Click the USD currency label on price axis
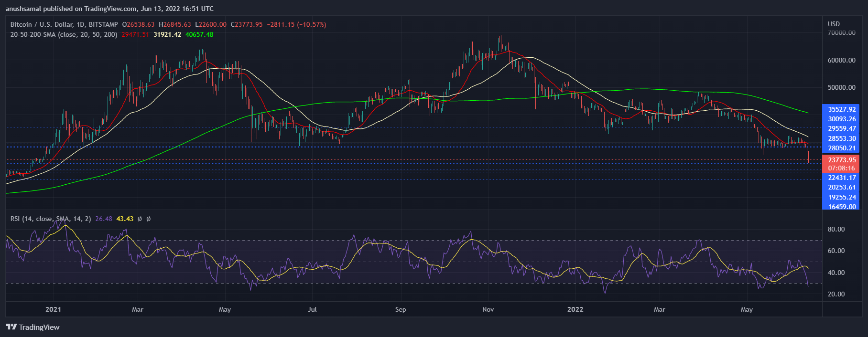This screenshot has width=868, height=337. pyautogui.click(x=834, y=24)
